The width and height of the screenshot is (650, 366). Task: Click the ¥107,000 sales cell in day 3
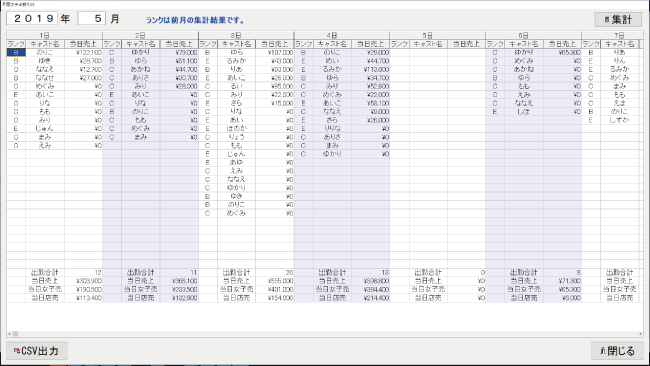point(275,53)
